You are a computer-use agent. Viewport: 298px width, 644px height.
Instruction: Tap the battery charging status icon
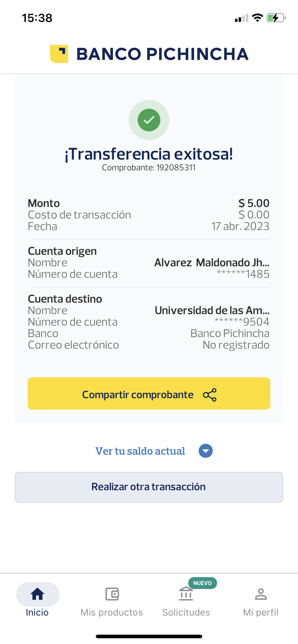tap(276, 18)
